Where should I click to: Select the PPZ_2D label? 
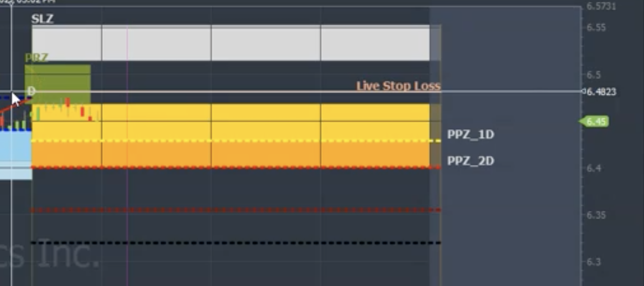pos(470,161)
